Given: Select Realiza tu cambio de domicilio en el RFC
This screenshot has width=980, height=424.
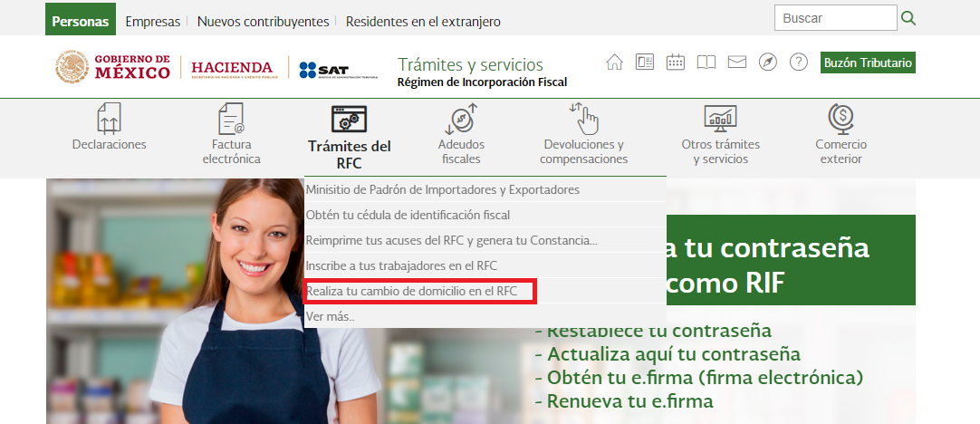Looking at the screenshot, I should 485,292.
